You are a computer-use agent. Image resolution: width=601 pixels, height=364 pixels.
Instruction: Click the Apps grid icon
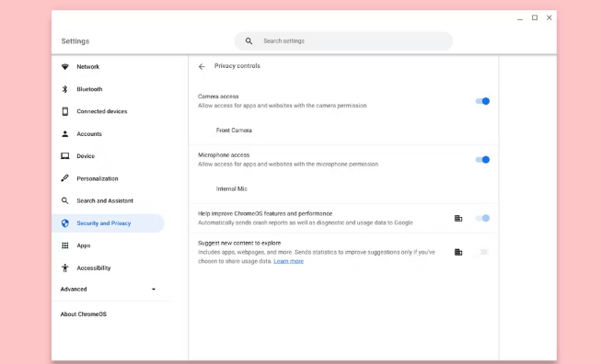(x=64, y=245)
